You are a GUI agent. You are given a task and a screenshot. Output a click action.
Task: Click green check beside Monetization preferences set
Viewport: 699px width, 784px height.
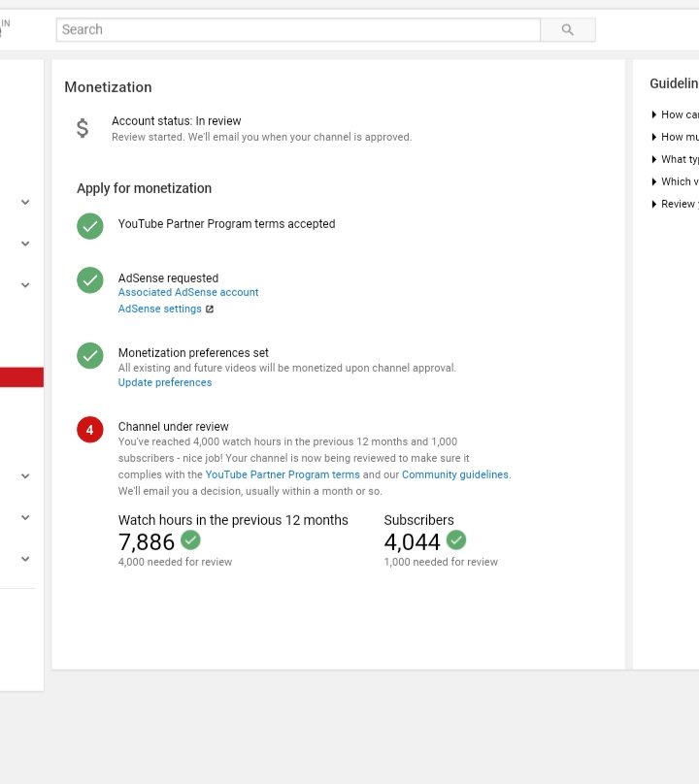pyautogui.click(x=90, y=355)
